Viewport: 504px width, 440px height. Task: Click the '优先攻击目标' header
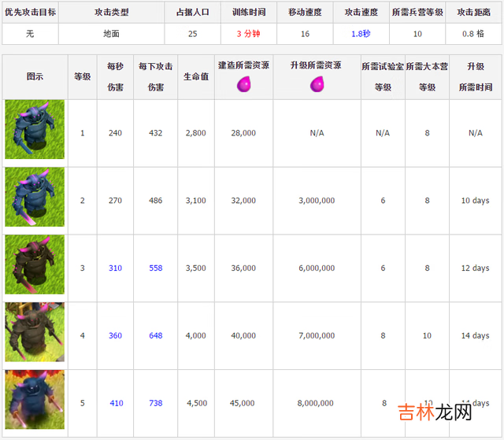click(x=30, y=13)
